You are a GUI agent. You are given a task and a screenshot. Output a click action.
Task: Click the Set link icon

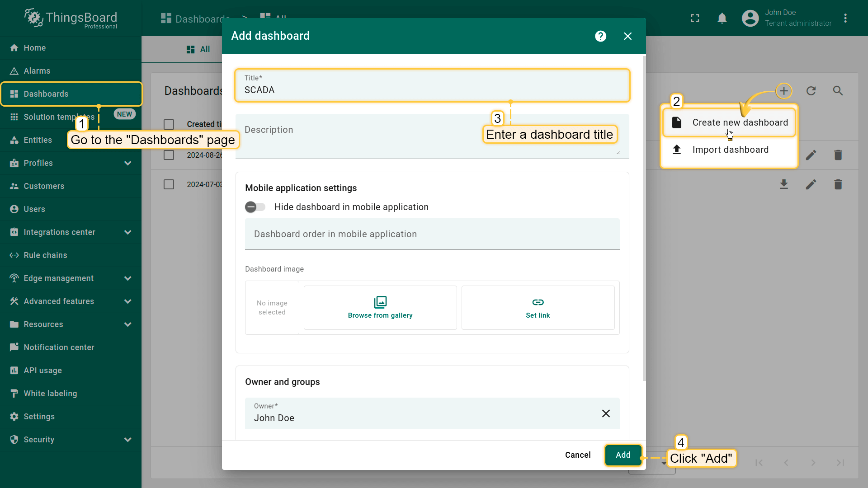538,302
